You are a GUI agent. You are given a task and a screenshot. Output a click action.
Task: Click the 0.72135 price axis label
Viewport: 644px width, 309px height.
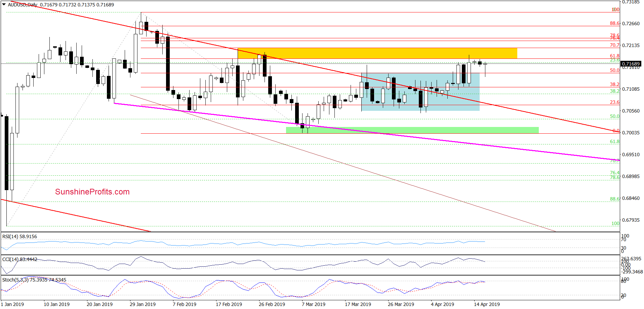point(631,45)
